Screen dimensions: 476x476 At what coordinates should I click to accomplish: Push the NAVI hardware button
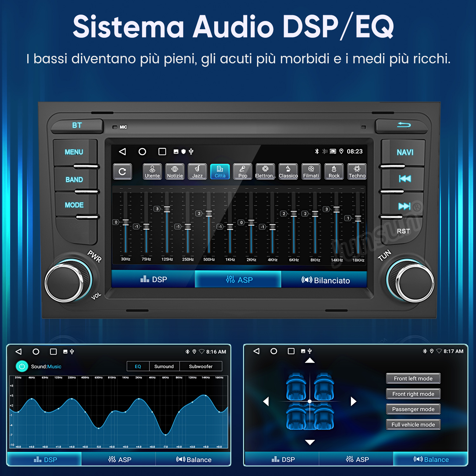tap(405, 153)
